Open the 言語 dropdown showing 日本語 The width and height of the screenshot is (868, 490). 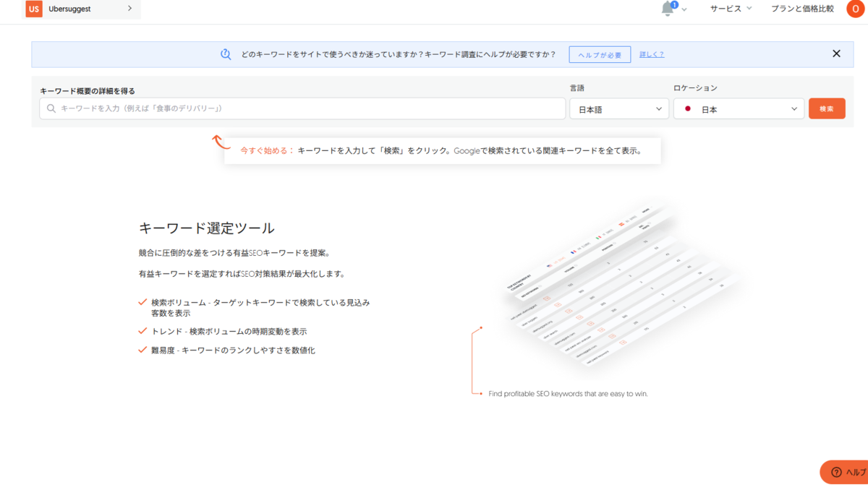[619, 108]
